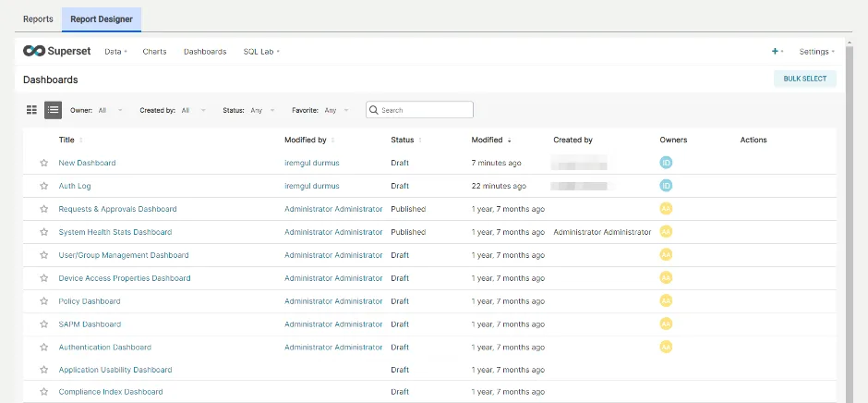
Task: Select the Report Designer tab
Action: (102, 19)
